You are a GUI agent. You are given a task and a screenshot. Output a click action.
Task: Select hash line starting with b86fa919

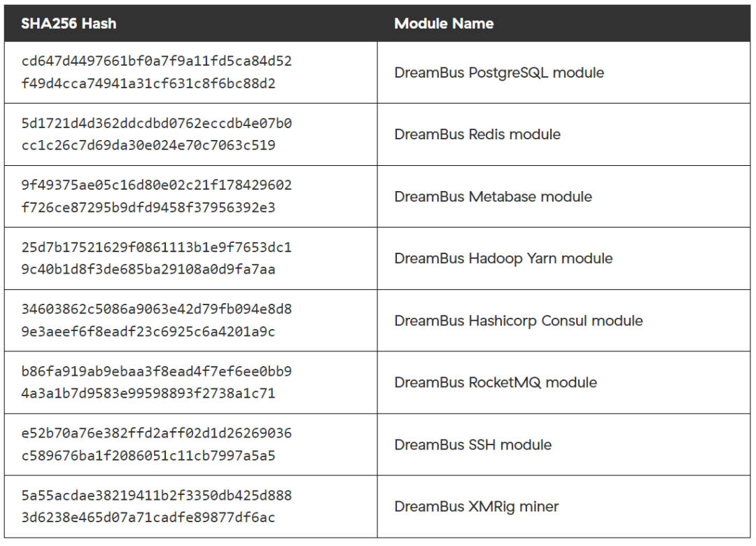[x=157, y=371]
